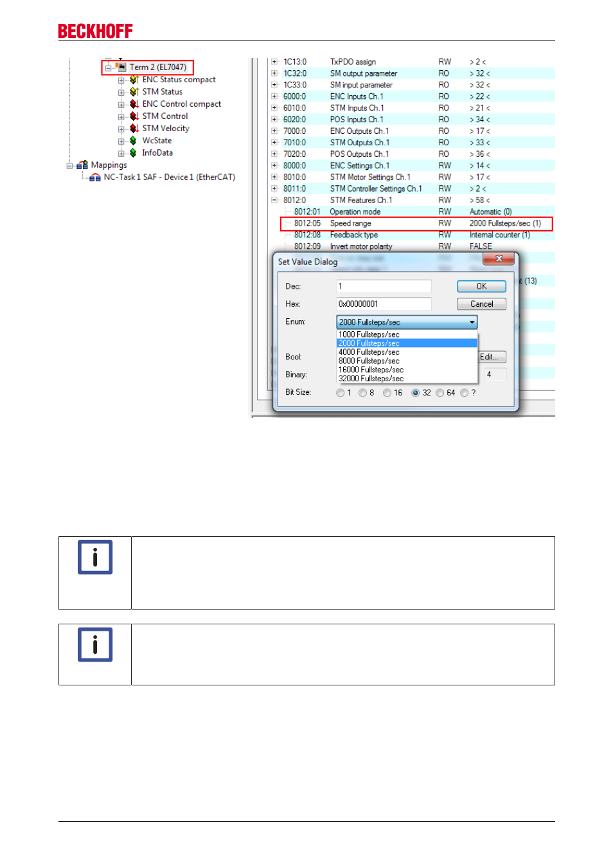
Task: Expand the 6000:0 ENC Inputs Ch.1 entry
Action: click(274, 96)
